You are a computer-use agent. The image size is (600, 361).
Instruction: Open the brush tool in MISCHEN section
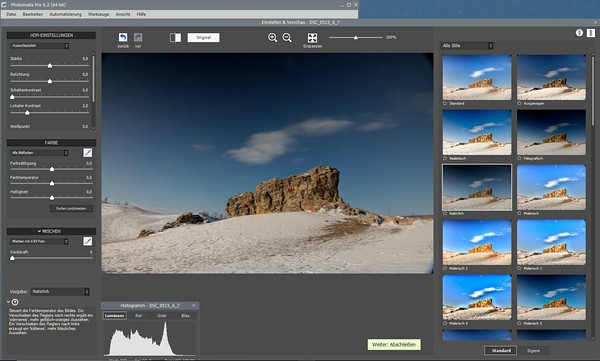(88, 241)
